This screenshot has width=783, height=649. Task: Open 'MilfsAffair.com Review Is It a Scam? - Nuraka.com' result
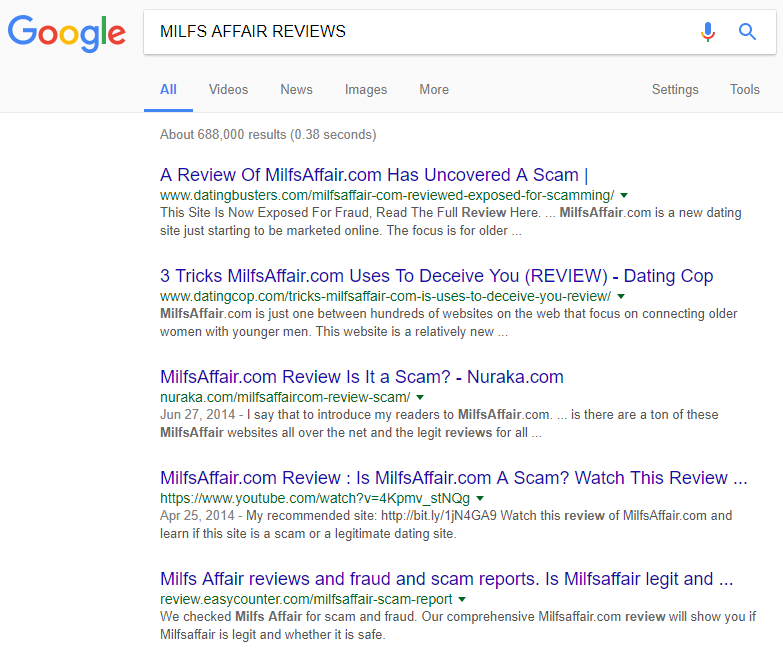tap(362, 376)
